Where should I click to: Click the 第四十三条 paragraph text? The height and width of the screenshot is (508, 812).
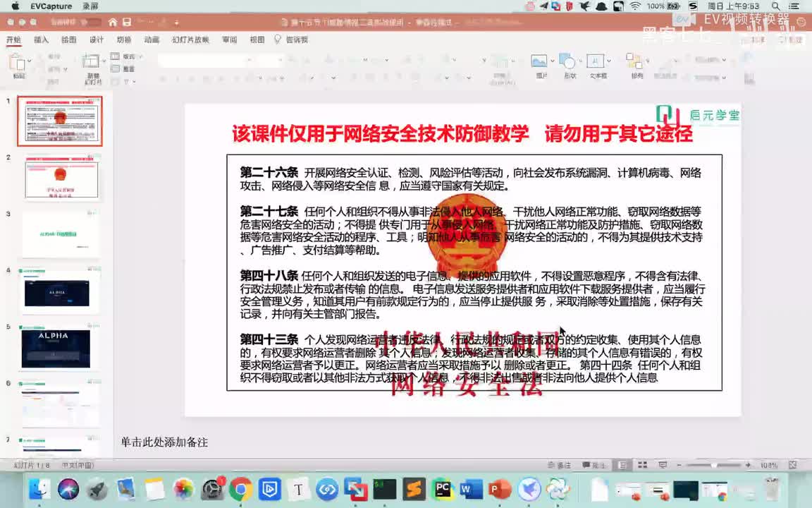(x=470, y=358)
